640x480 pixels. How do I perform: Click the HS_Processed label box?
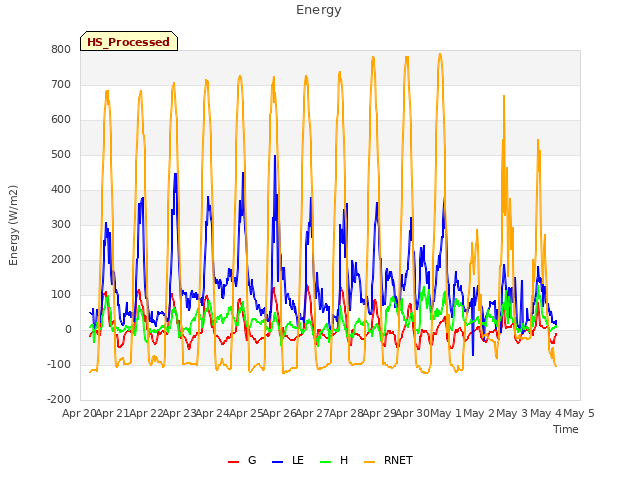click(x=129, y=41)
